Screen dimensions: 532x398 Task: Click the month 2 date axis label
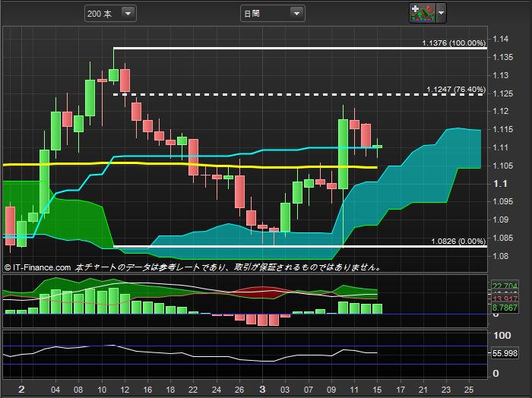coord(21,389)
